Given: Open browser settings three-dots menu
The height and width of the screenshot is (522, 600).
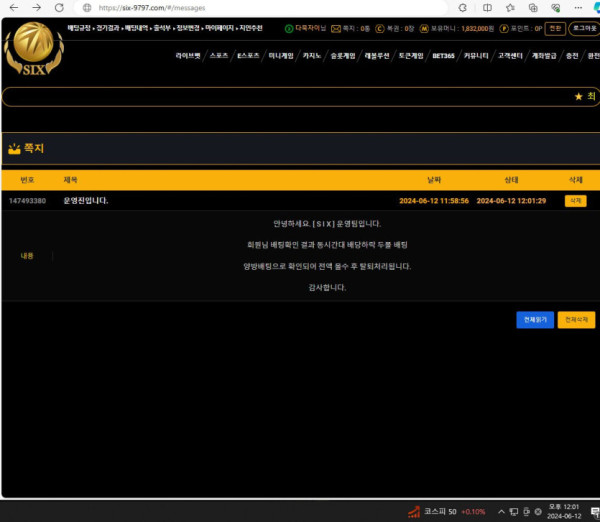Looking at the screenshot, I should coord(578,8).
